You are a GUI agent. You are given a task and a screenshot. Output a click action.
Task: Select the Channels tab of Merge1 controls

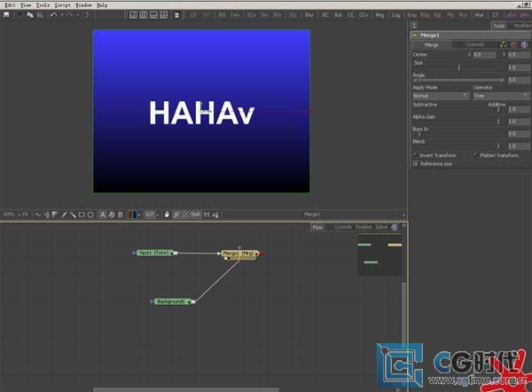pyautogui.click(x=474, y=45)
